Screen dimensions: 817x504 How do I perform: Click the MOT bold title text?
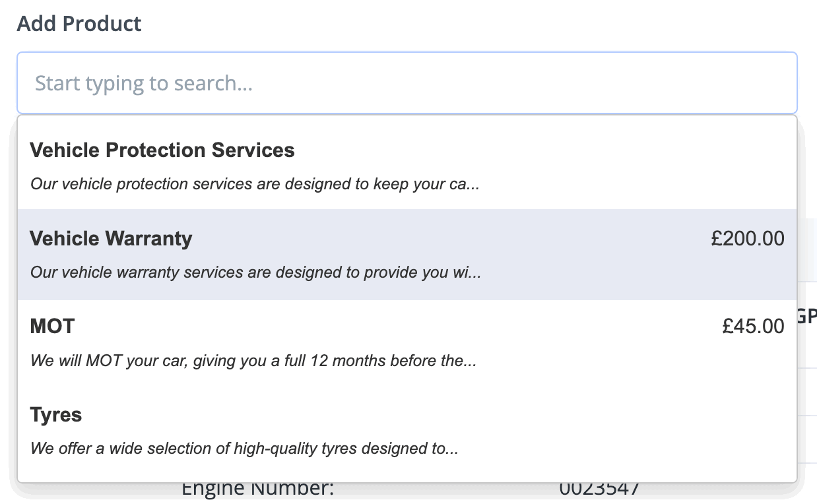[x=53, y=326]
